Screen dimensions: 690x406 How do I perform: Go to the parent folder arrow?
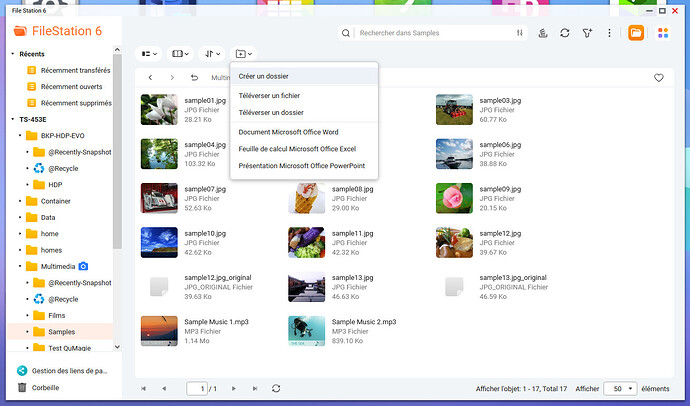194,77
